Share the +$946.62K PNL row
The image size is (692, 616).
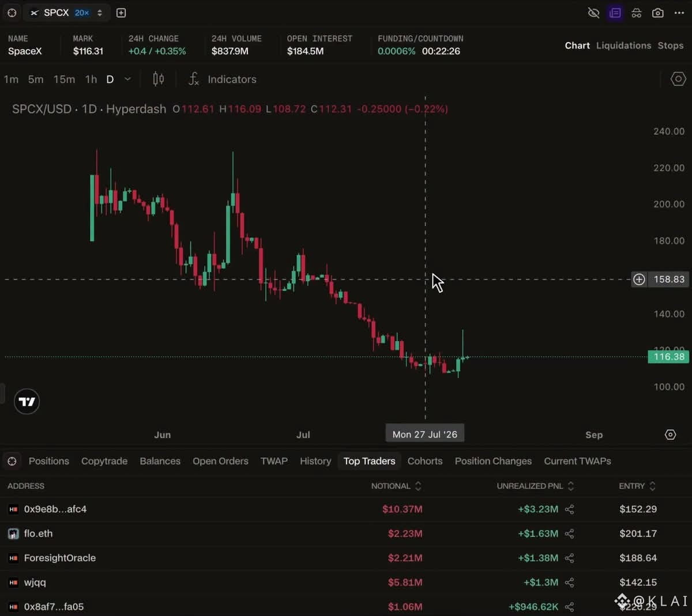click(x=569, y=607)
